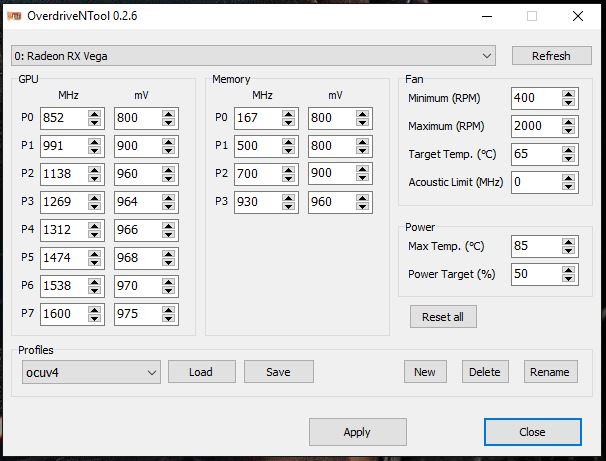Screen dimensions: 606x461
Task: Increase GPU P7 MHz with up arrow
Action: pos(95,310)
